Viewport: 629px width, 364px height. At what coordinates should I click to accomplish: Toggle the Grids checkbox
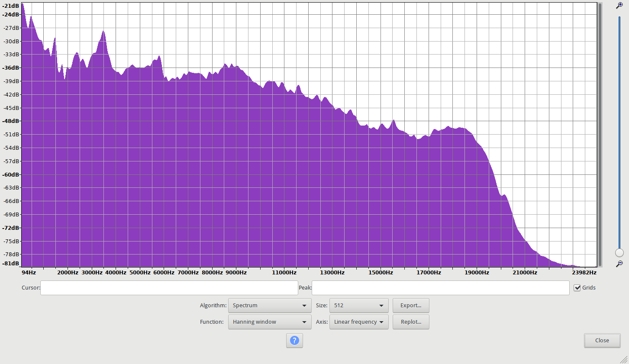click(577, 288)
